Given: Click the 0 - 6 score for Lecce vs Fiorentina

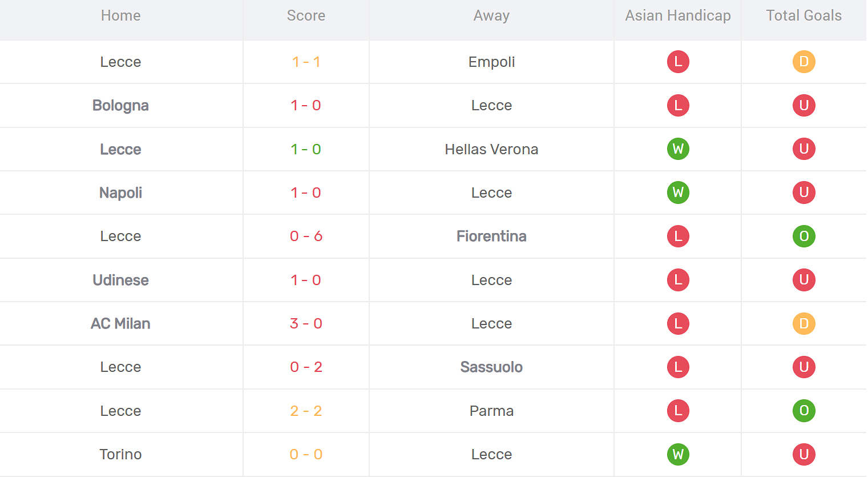Looking at the screenshot, I should point(306,236).
